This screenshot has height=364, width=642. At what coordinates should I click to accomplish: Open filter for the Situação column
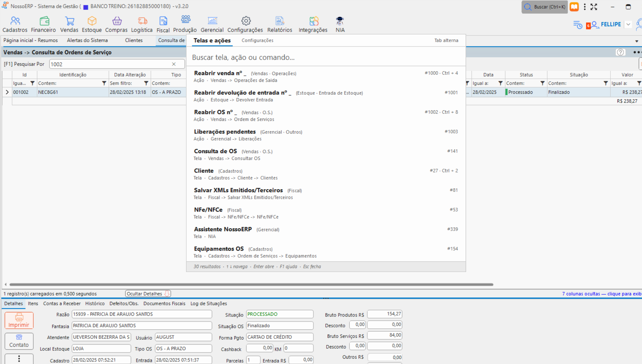pos(606,83)
